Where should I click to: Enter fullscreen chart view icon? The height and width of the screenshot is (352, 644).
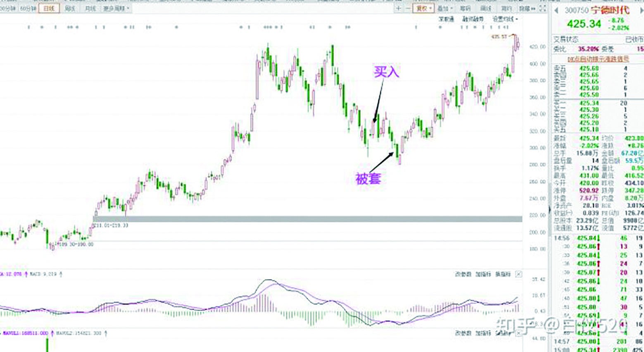[x=543, y=8]
